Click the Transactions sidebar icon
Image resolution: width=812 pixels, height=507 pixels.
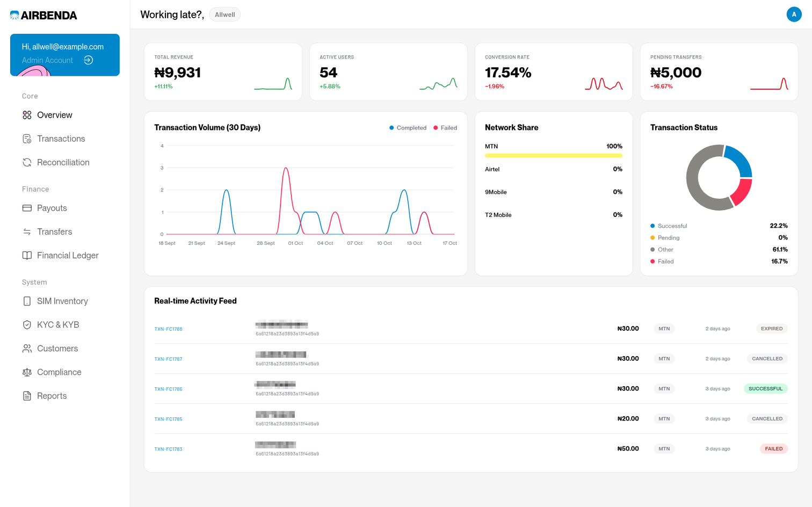tap(27, 139)
